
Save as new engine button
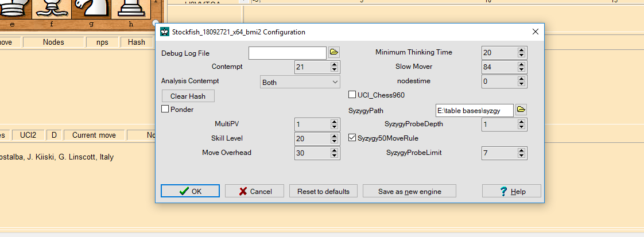tap(409, 191)
